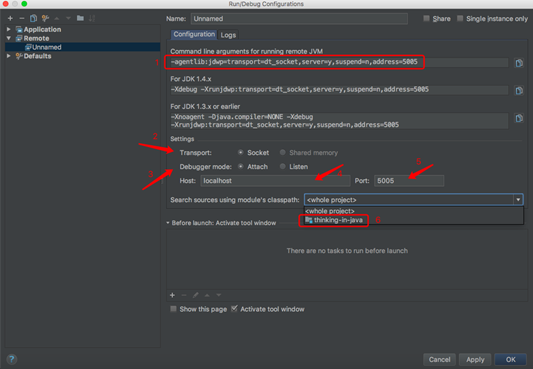Open the Edit Defaults wrench icon
The image size is (533, 369).
coord(45,18)
